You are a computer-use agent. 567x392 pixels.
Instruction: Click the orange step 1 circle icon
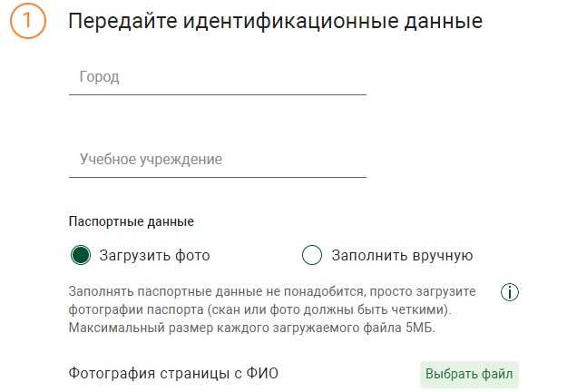(28, 20)
